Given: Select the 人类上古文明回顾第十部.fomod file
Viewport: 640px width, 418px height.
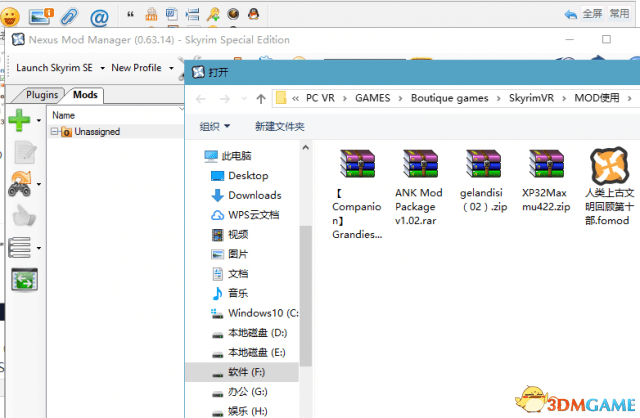Looking at the screenshot, I should 609,187.
